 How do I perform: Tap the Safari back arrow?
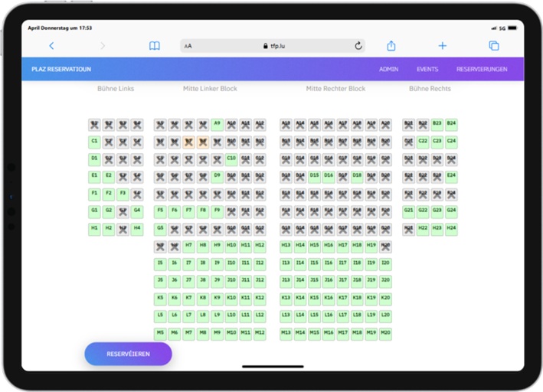(x=51, y=46)
